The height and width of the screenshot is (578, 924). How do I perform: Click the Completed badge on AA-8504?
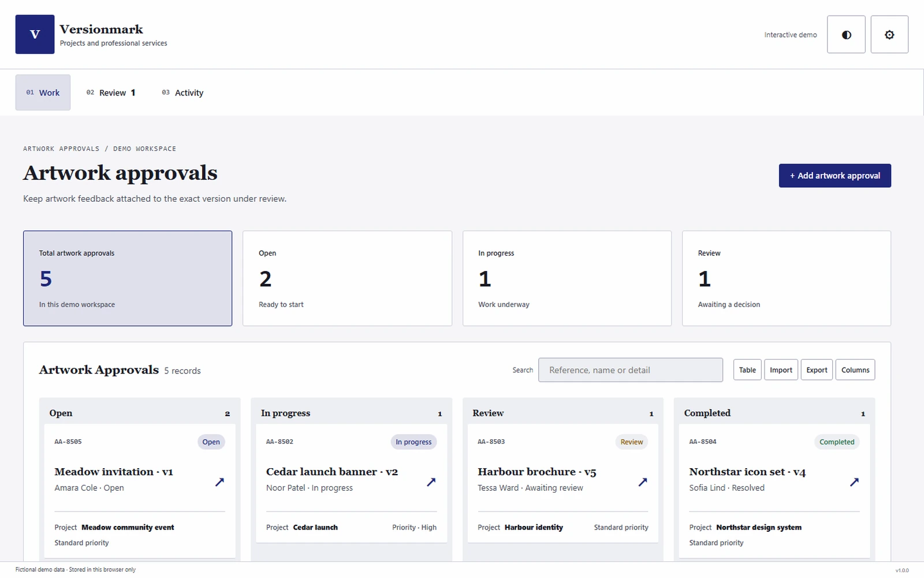click(837, 442)
